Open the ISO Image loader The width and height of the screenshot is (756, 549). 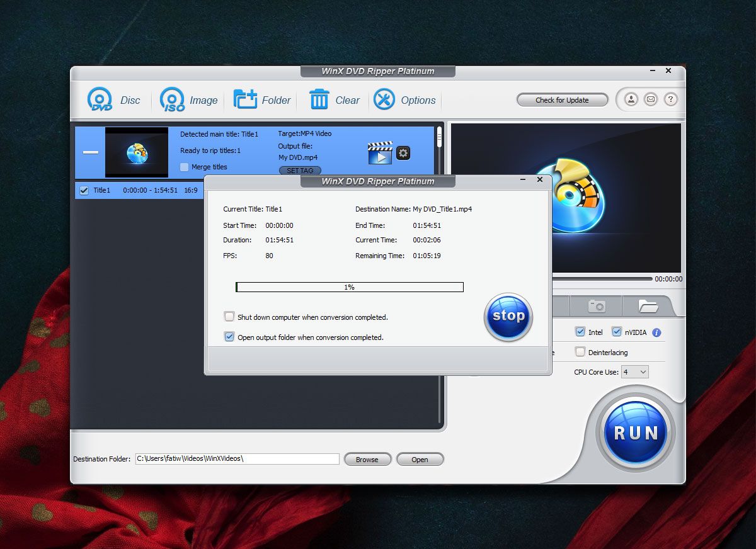pos(172,99)
